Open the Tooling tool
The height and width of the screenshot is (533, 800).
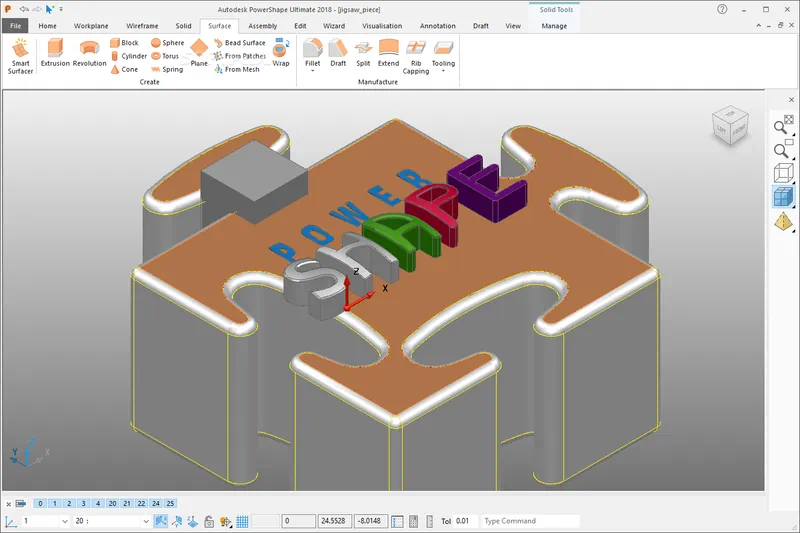pos(443,53)
